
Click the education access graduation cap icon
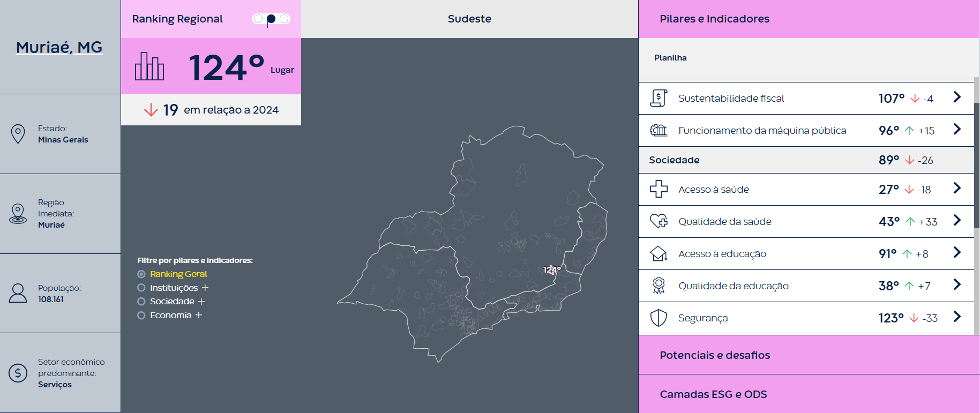click(659, 253)
